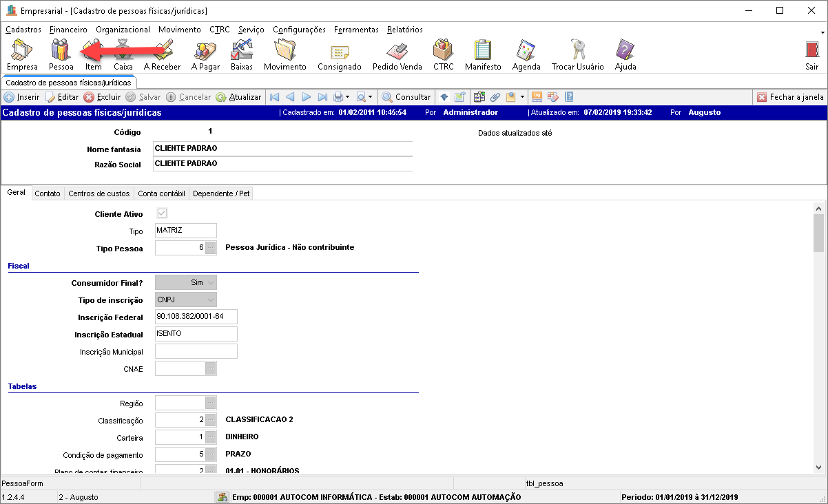828x504 pixels.
Task: Open the Financeiro menu
Action: coord(68,30)
